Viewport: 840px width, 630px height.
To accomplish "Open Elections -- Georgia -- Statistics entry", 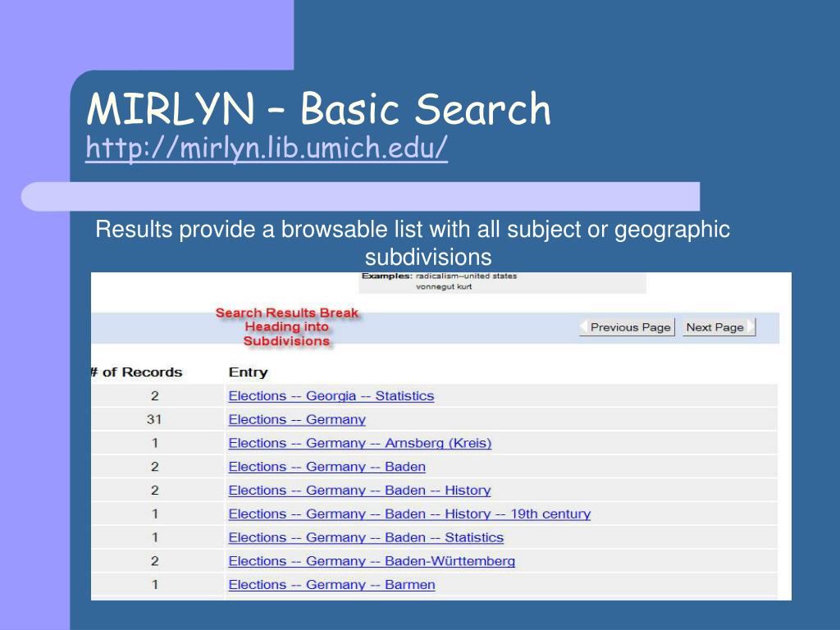I will pos(331,396).
